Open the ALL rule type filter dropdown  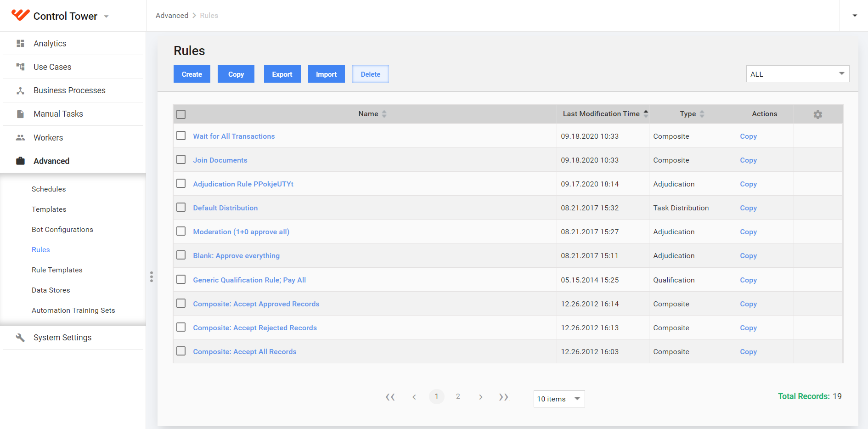pos(798,74)
